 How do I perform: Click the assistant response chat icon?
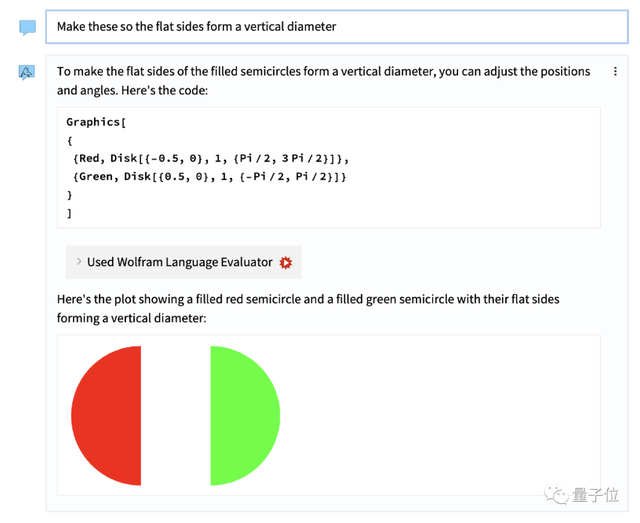coord(27,72)
